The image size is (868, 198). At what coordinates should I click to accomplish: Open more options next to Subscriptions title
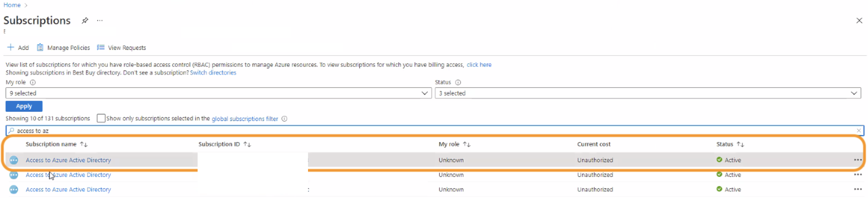[x=99, y=20]
